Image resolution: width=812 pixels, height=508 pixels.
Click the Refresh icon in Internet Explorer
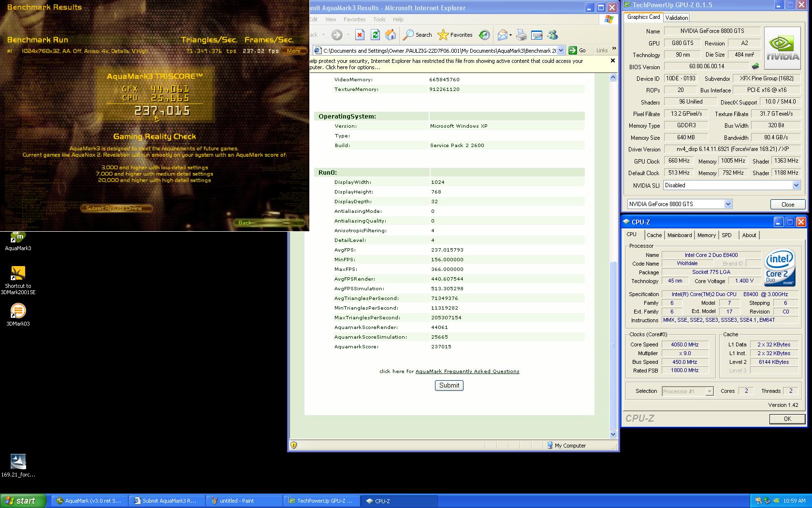(x=375, y=35)
